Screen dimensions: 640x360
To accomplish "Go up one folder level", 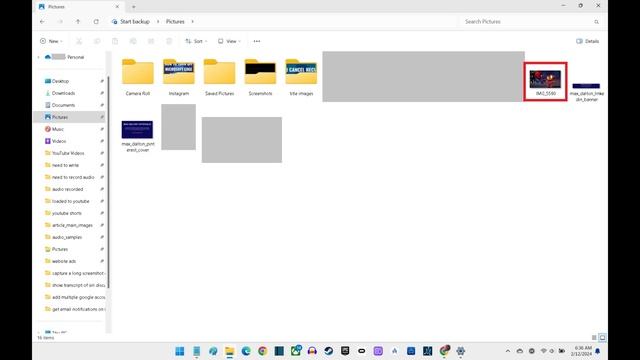I will pos(78,22).
